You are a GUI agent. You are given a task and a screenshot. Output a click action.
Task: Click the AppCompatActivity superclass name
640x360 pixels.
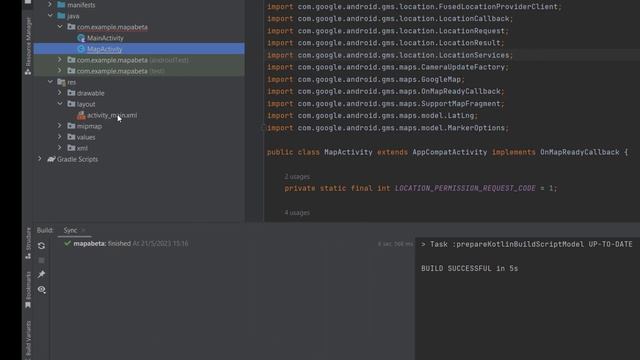click(449, 152)
